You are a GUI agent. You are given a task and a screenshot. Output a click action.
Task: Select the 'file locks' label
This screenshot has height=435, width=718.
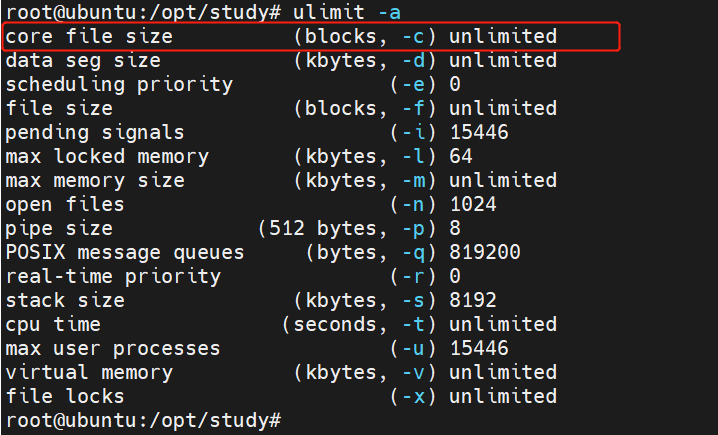[x=65, y=397]
